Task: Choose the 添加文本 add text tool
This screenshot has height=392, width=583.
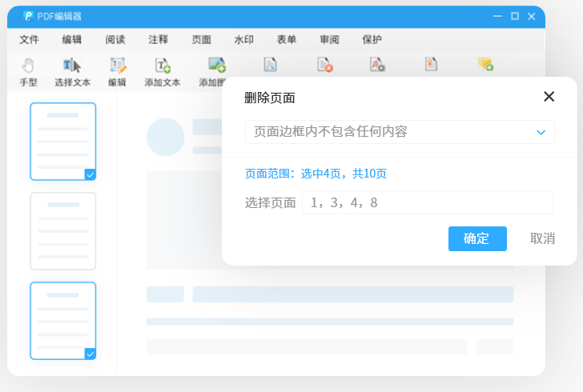Action: (163, 73)
